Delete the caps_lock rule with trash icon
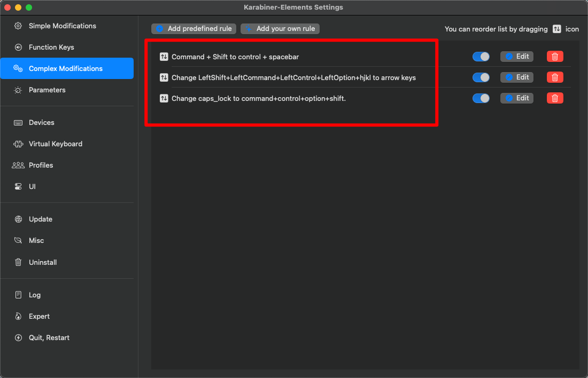Image resolution: width=588 pixels, height=378 pixels. point(555,98)
